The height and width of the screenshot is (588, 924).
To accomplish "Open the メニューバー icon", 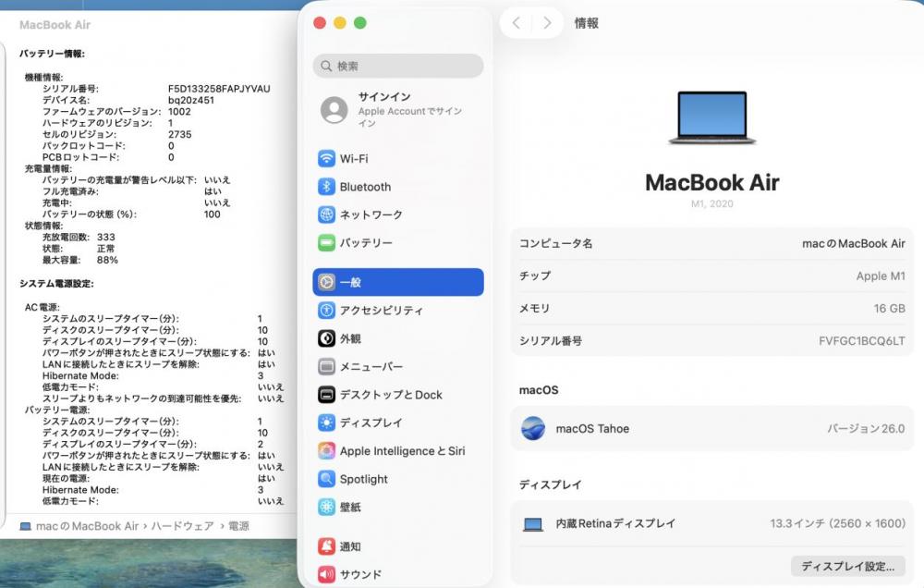I will 326,366.
